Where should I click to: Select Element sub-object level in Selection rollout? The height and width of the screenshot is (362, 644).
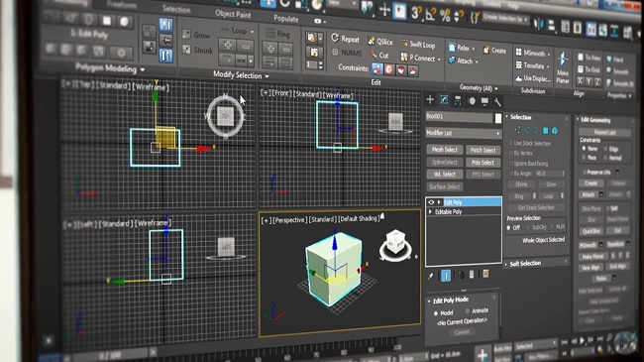click(x=555, y=131)
